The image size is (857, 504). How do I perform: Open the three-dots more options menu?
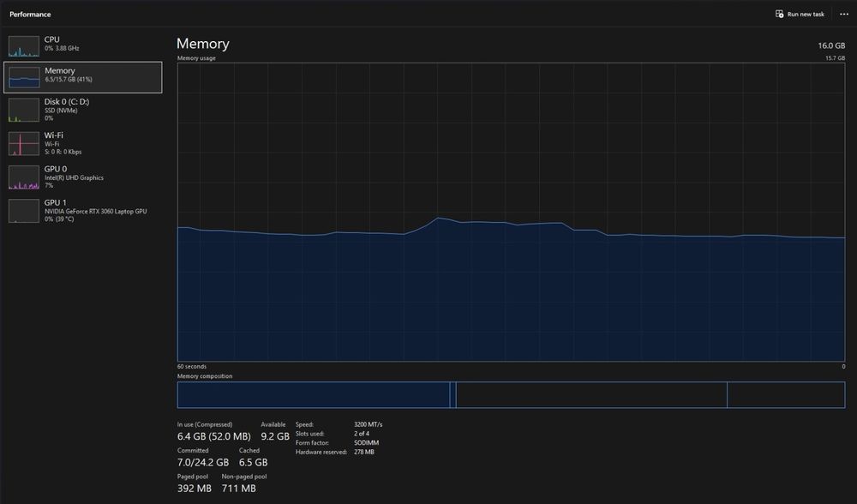[x=844, y=15]
